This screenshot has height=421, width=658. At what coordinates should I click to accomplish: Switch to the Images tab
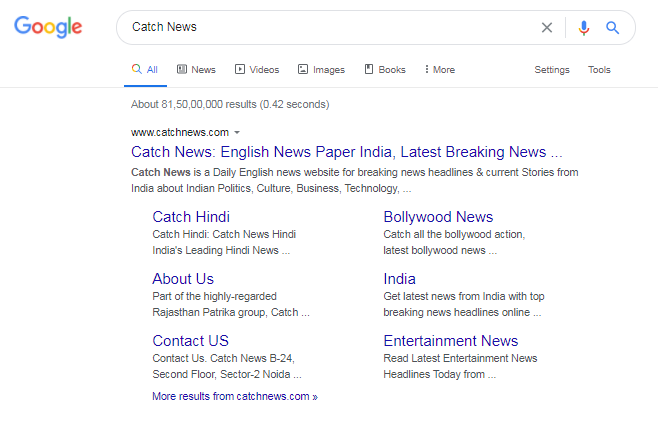(x=321, y=70)
